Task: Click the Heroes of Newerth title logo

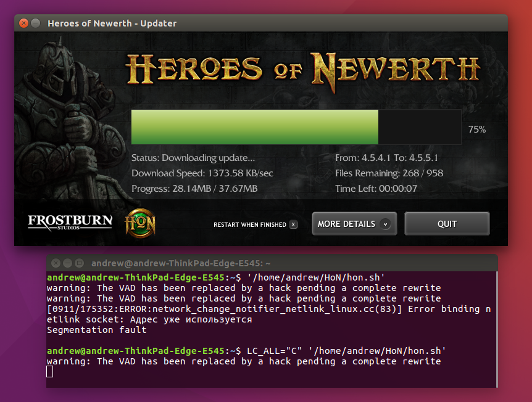Action: click(x=302, y=68)
